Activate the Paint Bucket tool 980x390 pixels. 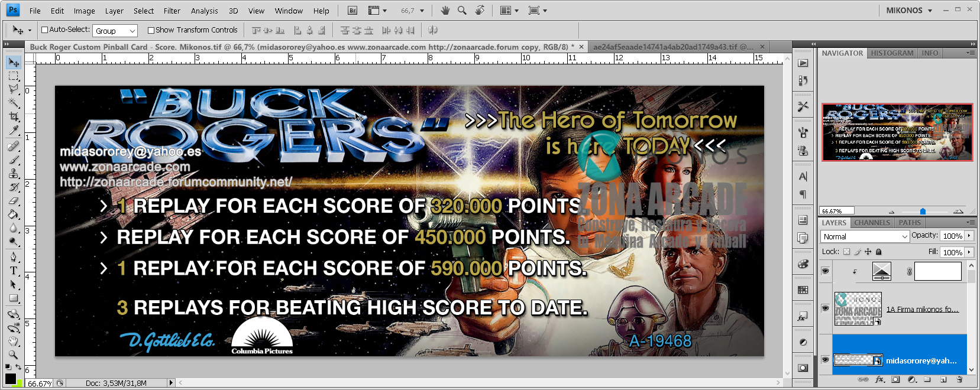13,214
